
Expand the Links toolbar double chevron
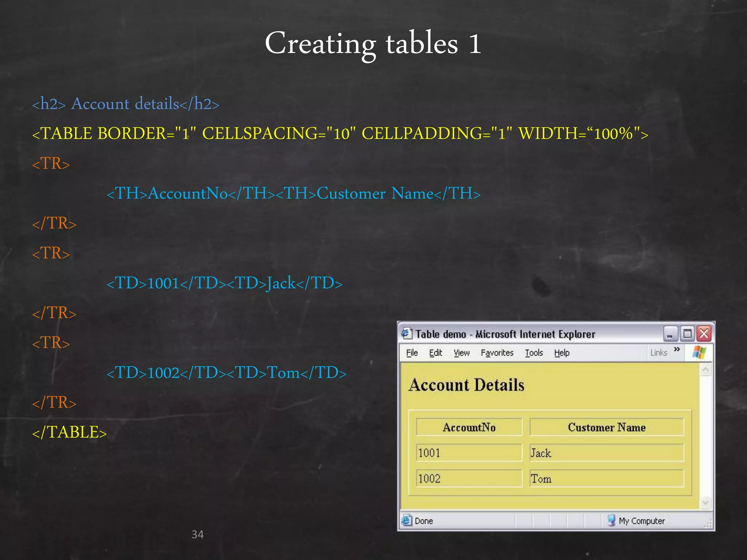(677, 349)
